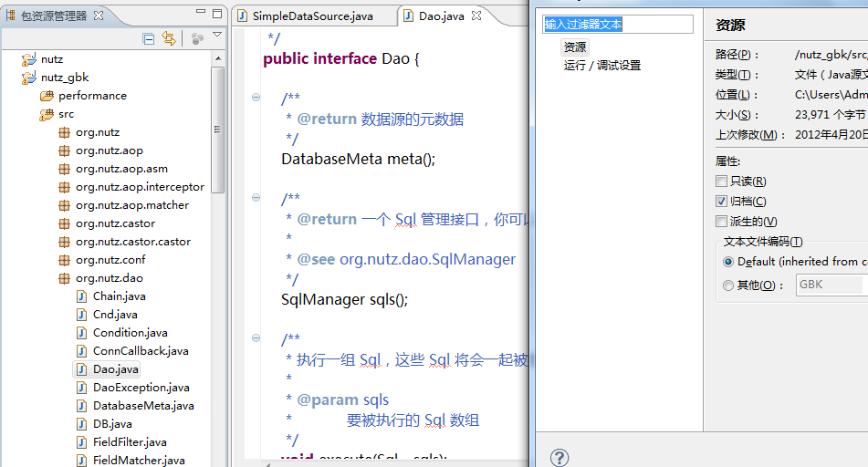Viewport: 868px width, 467px height.
Task: Click the Package Explorer vertical scrollbar thumb
Action: pos(218,130)
